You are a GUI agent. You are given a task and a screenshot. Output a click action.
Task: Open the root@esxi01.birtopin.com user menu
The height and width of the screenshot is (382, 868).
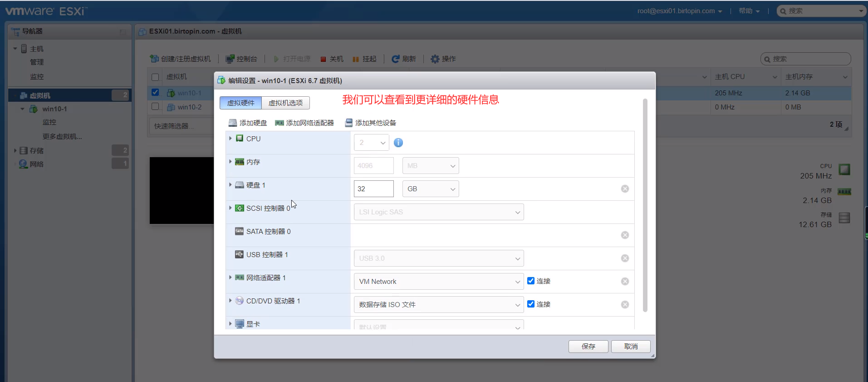click(679, 11)
